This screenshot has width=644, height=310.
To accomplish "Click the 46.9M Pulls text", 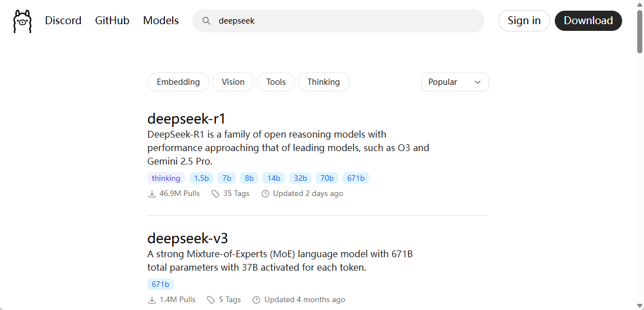I will pos(180,193).
